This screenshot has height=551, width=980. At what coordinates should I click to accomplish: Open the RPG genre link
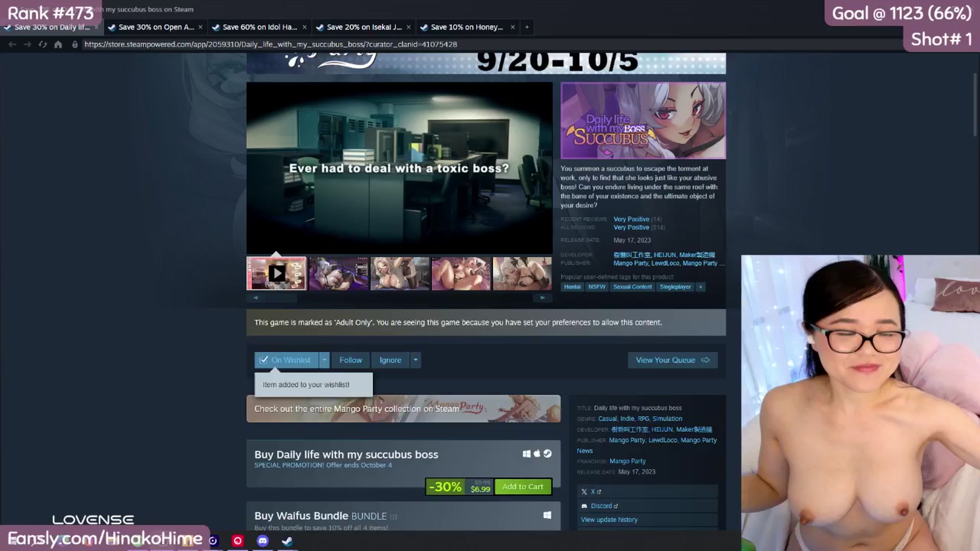643,419
